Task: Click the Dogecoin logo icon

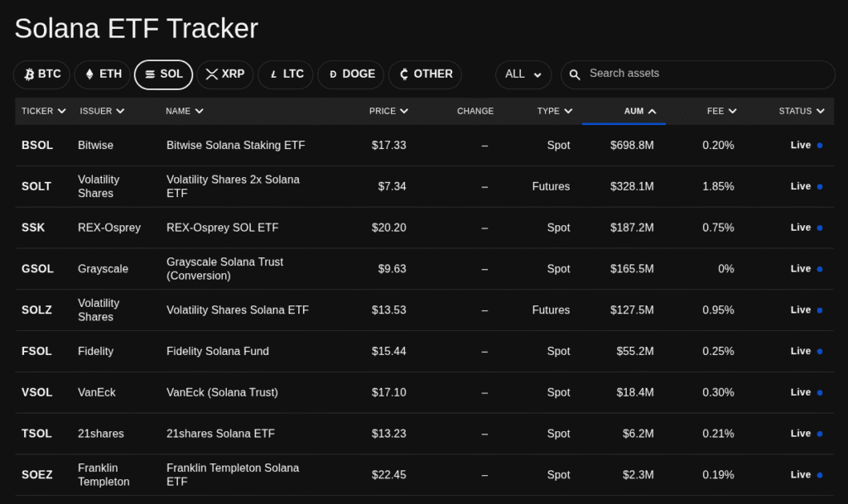Action: pos(333,74)
